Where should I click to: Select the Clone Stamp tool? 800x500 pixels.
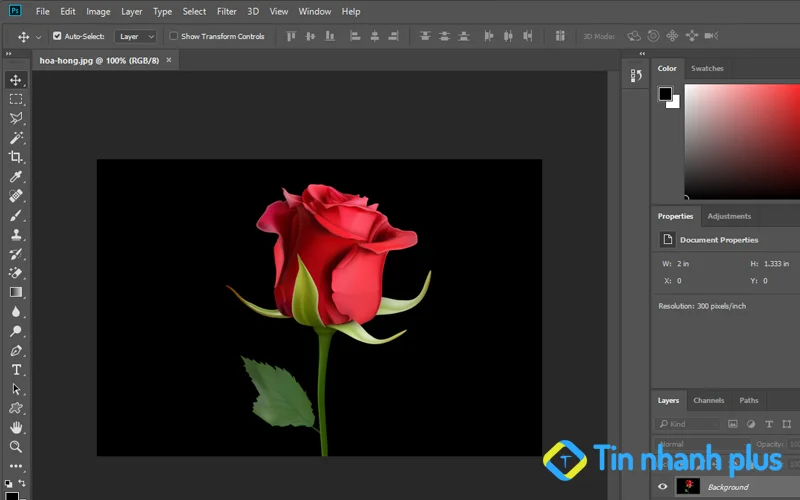[16, 235]
